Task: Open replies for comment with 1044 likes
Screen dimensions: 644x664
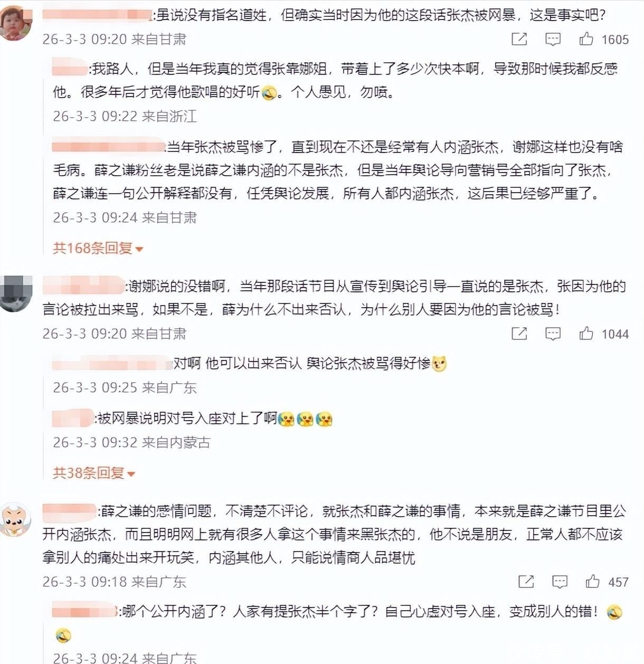Action: click(553, 333)
